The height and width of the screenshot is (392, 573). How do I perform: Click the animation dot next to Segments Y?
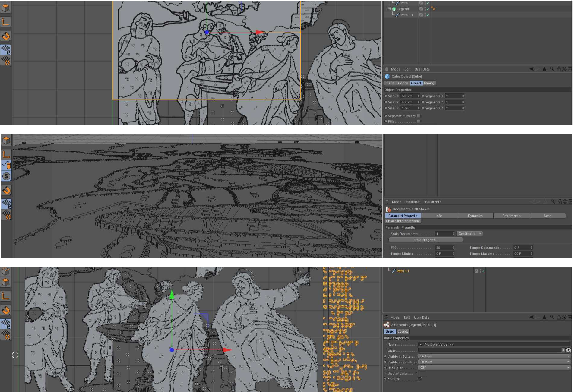pos(423,102)
